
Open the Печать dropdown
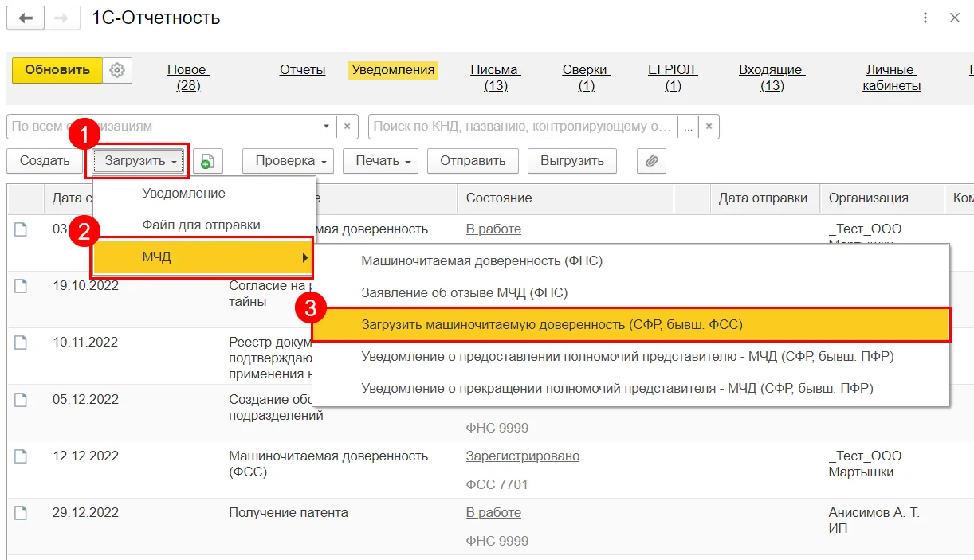[381, 161]
